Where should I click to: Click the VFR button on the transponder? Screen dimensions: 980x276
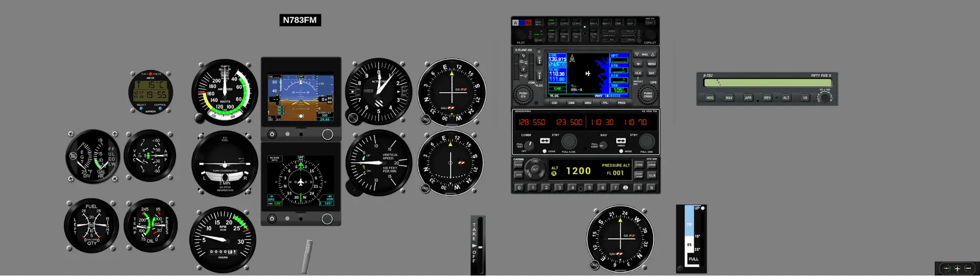pyautogui.click(x=518, y=175)
